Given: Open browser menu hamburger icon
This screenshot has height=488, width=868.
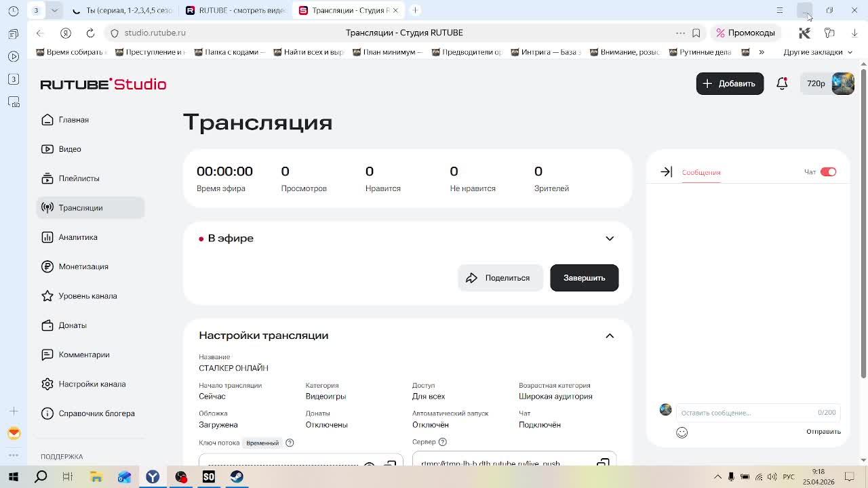Looking at the screenshot, I should [x=779, y=10].
